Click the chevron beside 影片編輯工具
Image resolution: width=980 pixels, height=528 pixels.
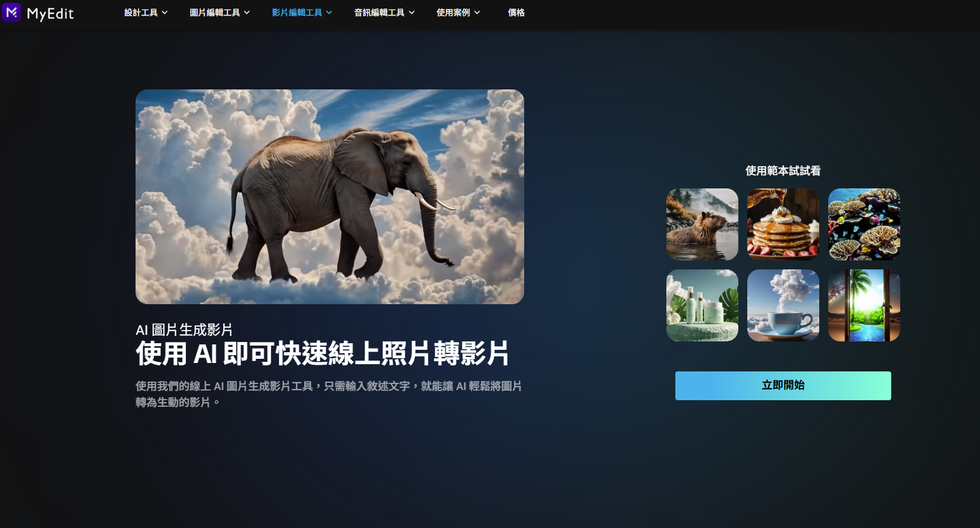pos(329,13)
